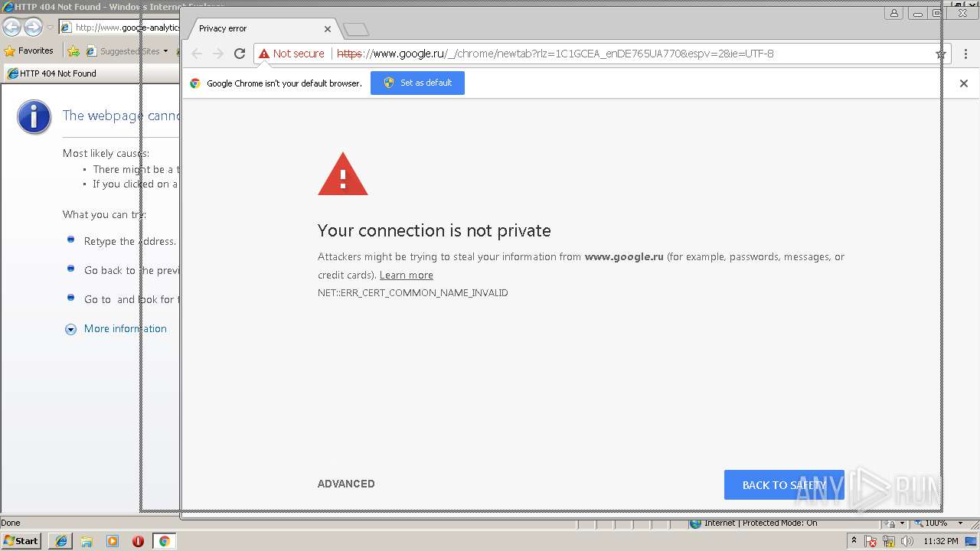The height and width of the screenshot is (551, 980).
Task: Open the Action Center flag icon
Action: (x=871, y=541)
